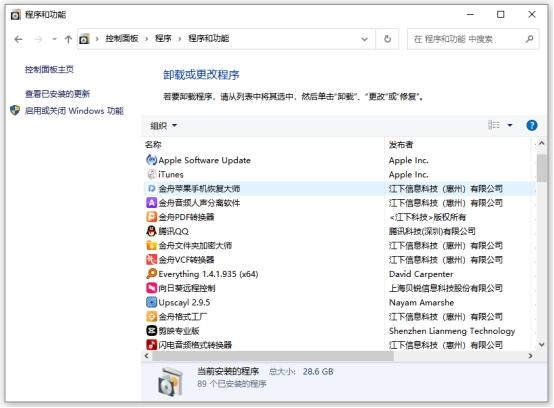Go to 控制面板 breadcrumb item

[122, 39]
